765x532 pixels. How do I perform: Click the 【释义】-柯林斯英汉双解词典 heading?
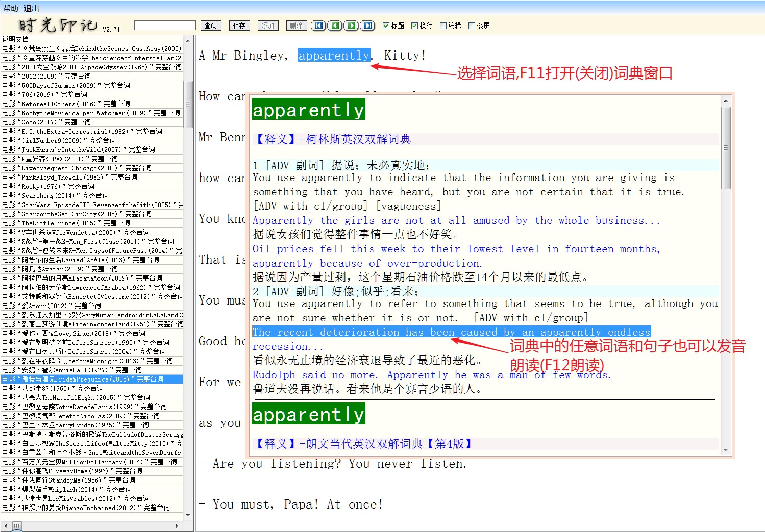click(x=332, y=139)
